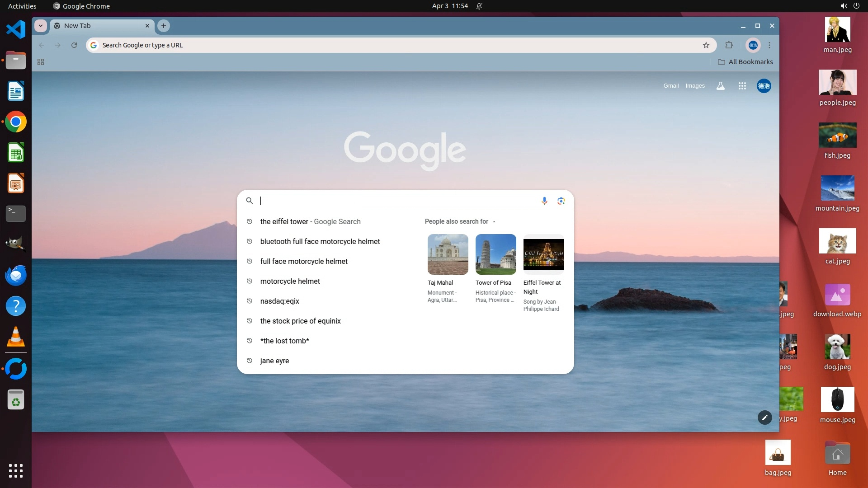Open the Extensions puzzle icon
The image size is (868, 488).
(x=729, y=45)
